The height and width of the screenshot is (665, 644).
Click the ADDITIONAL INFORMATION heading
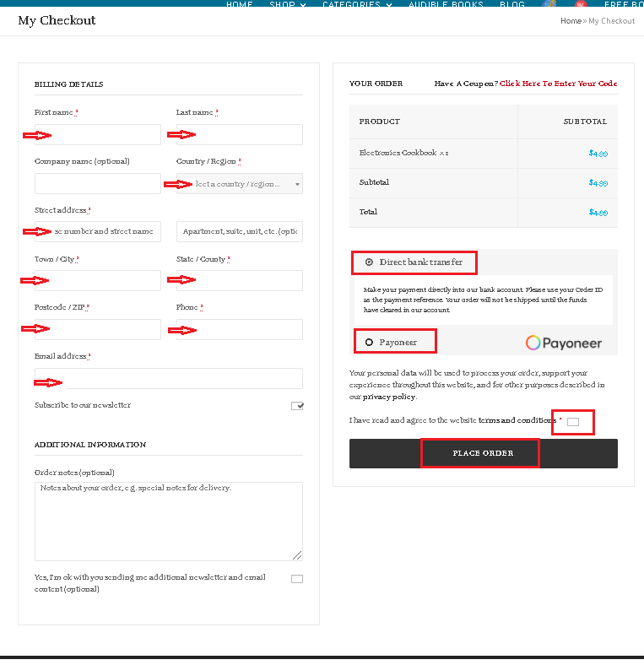point(90,445)
